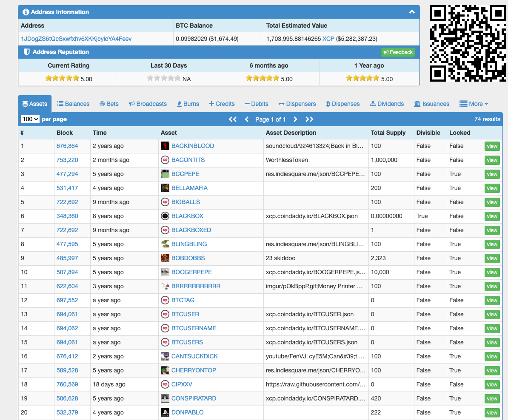Open the Dispensers tab
The height and width of the screenshot is (420, 508).
(297, 104)
